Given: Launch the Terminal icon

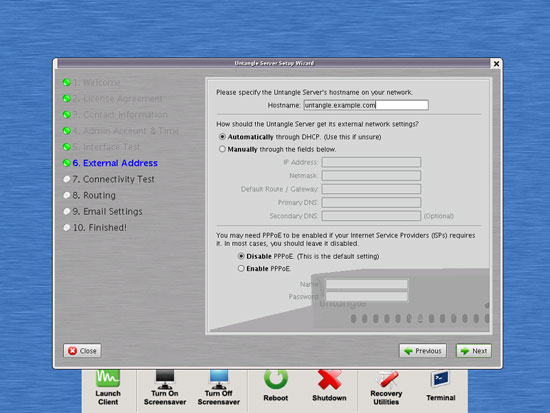Looking at the screenshot, I should pyautogui.click(x=440, y=379).
